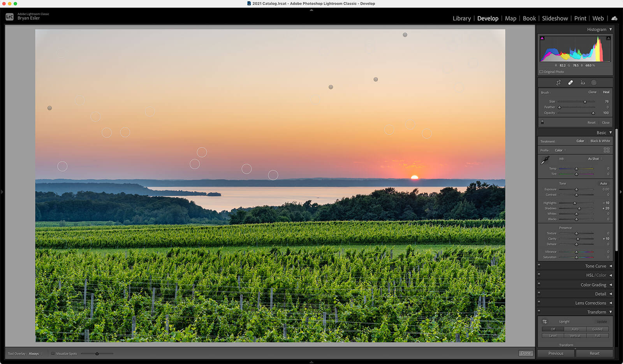Open the Tool Overlay dropdown
Viewport: 623px width, 364px height.
(x=35, y=353)
